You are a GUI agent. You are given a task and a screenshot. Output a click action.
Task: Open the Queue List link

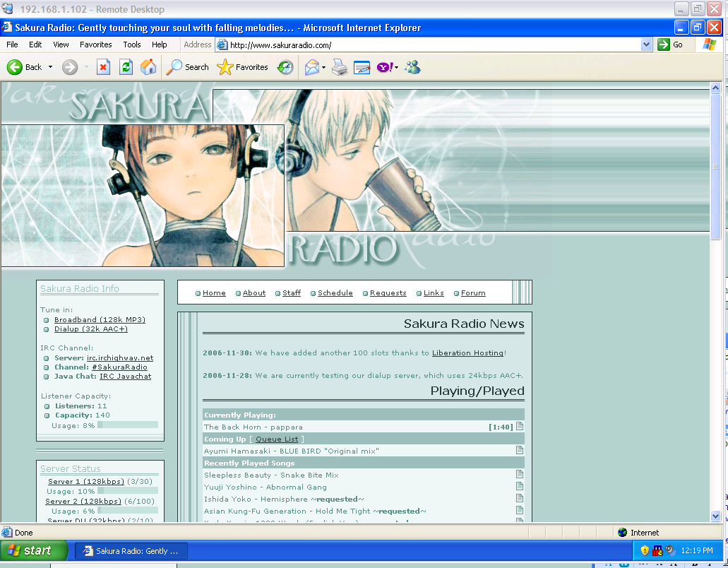point(277,439)
